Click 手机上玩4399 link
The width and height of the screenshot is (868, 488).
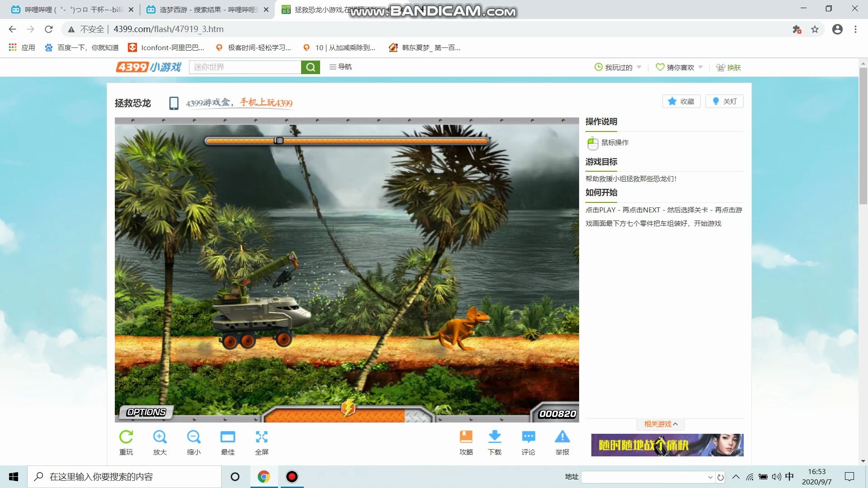[x=266, y=103]
